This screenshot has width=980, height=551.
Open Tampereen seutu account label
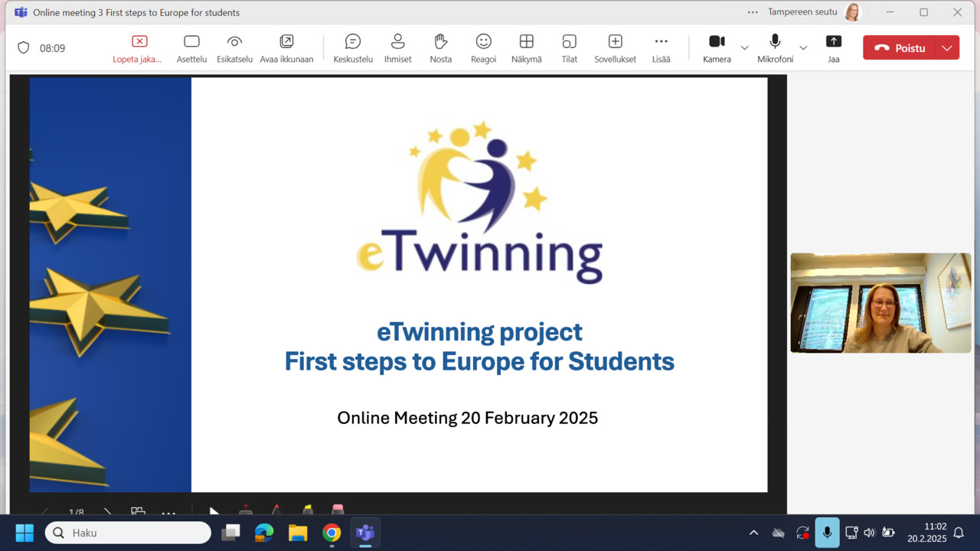(802, 12)
